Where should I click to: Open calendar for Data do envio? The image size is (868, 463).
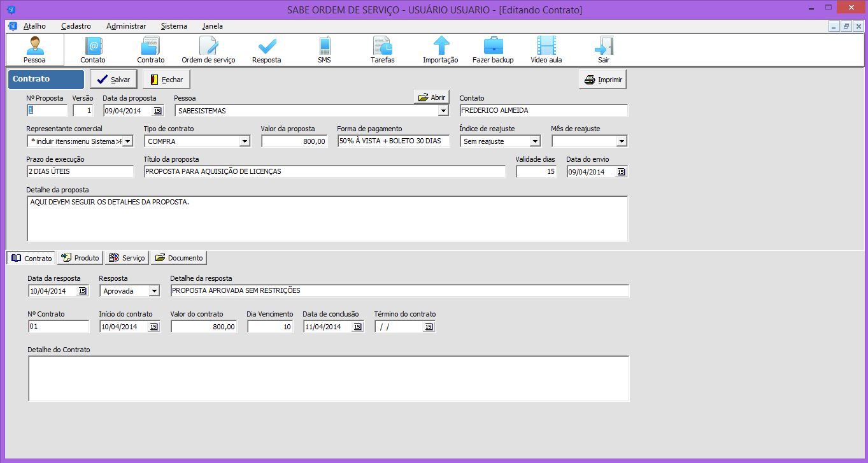(x=622, y=172)
